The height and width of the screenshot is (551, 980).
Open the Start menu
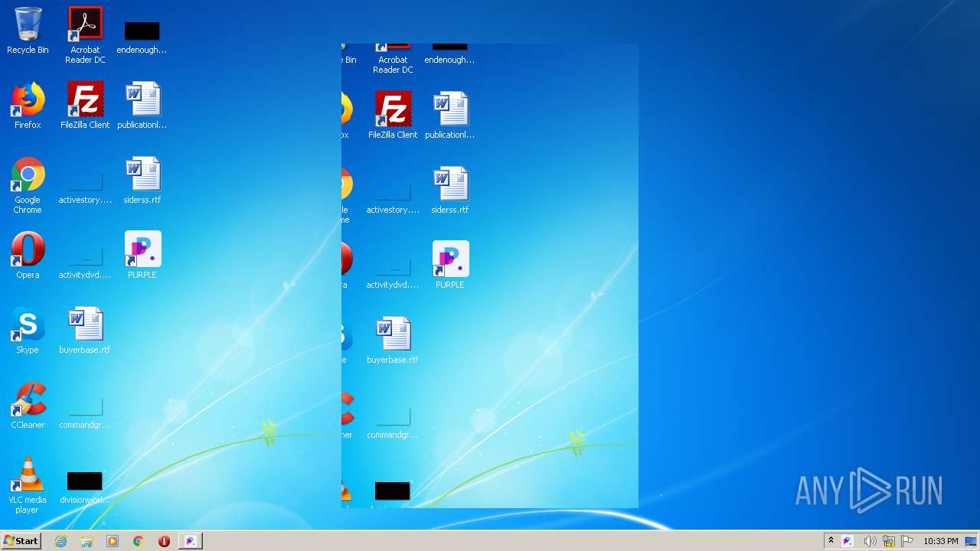pos(21,541)
